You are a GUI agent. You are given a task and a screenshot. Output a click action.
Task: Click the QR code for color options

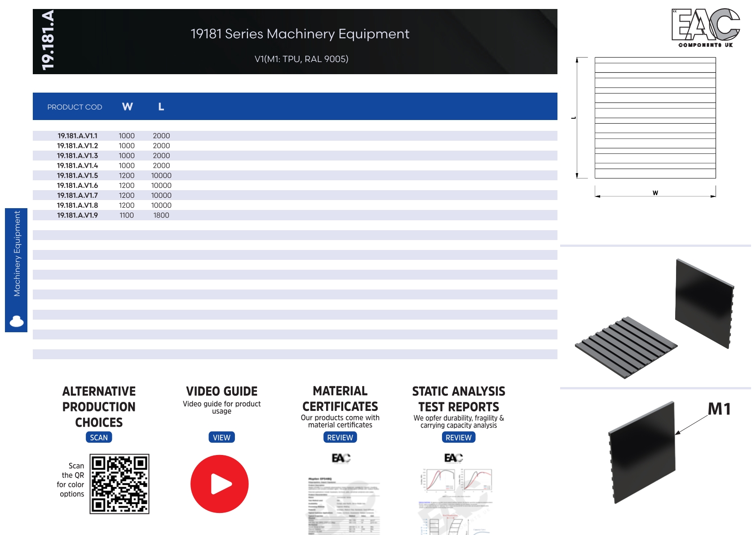[119, 484]
